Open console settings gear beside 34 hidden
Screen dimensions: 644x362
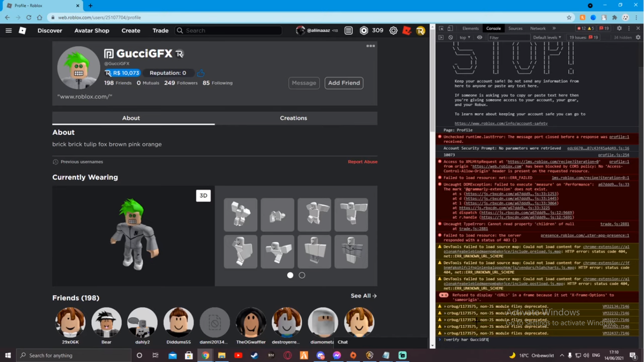(638, 37)
